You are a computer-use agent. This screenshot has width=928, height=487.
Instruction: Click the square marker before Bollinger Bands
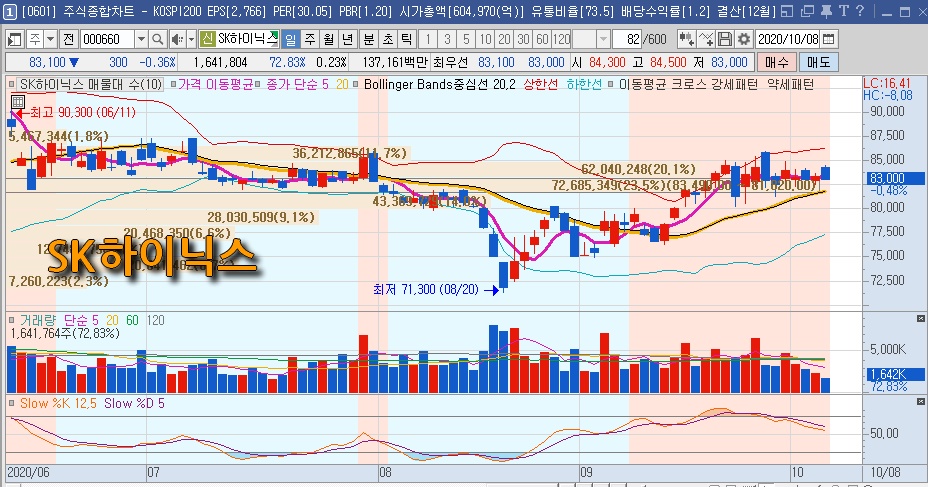pyautogui.click(x=355, y=85)
